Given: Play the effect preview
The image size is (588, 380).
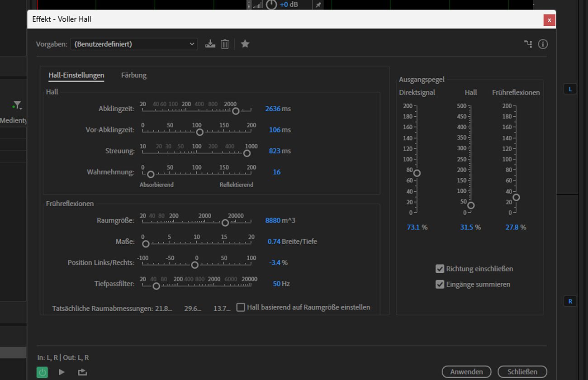Looking at the screenshot, I should click(x=61, y=372).
